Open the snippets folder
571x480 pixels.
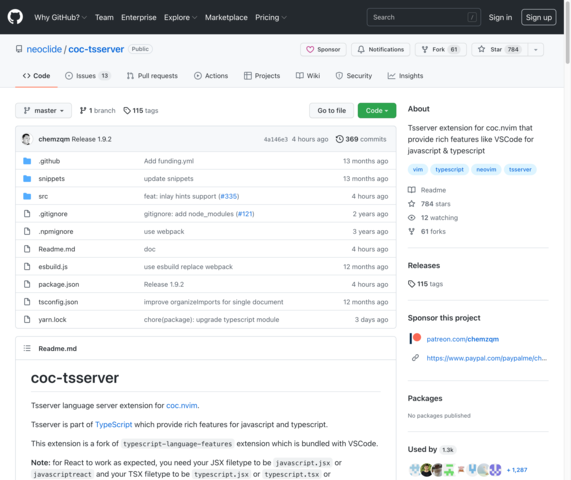(51, 178)
